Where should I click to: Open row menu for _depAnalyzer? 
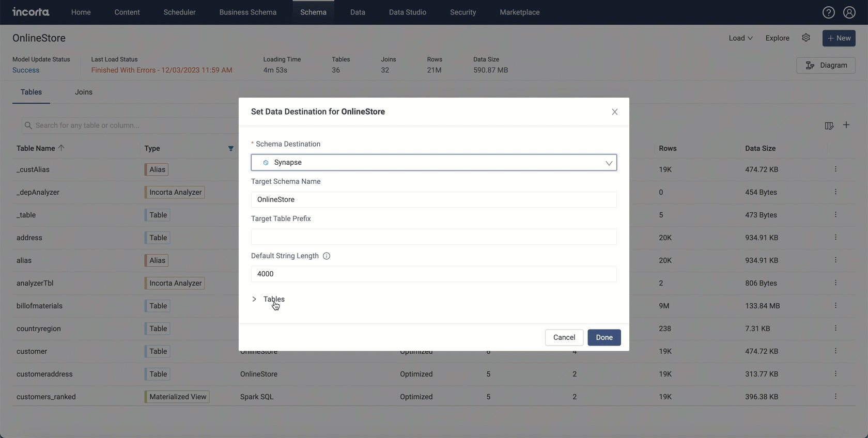click(835, 192)
